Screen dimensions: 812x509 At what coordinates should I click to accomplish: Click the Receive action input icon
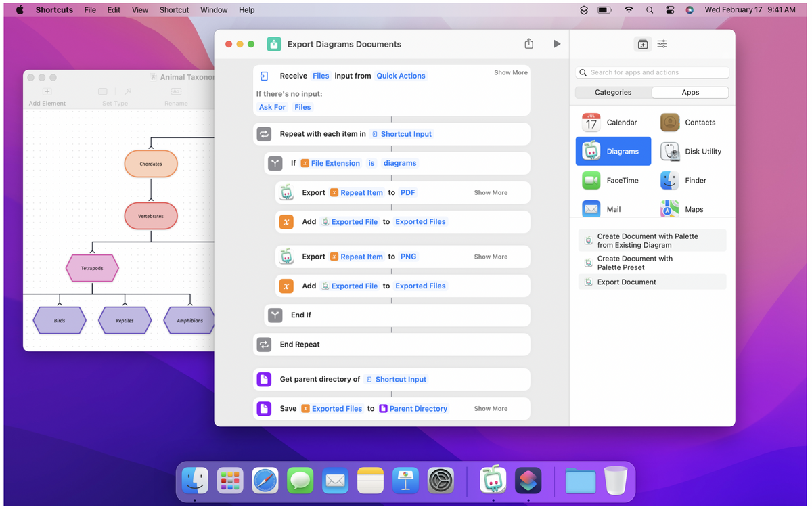pyautogui.click(x=265, y=76)
